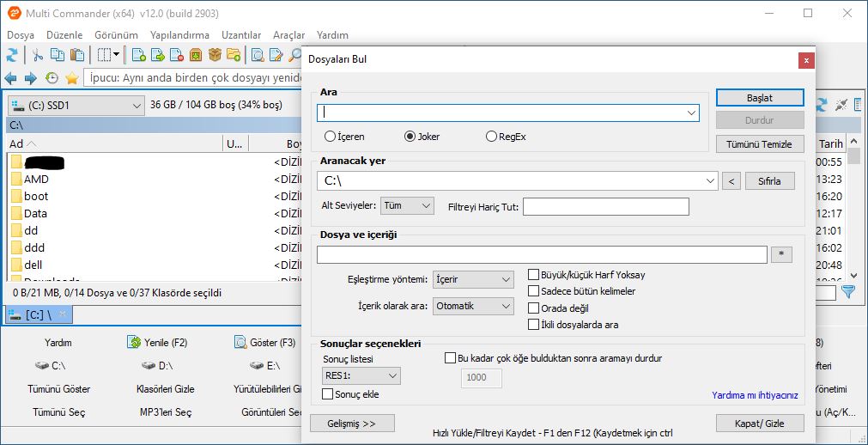Open the Yapılandırma menu
The height and width of the screenshot is (445, 868).
tap(180, 35)
